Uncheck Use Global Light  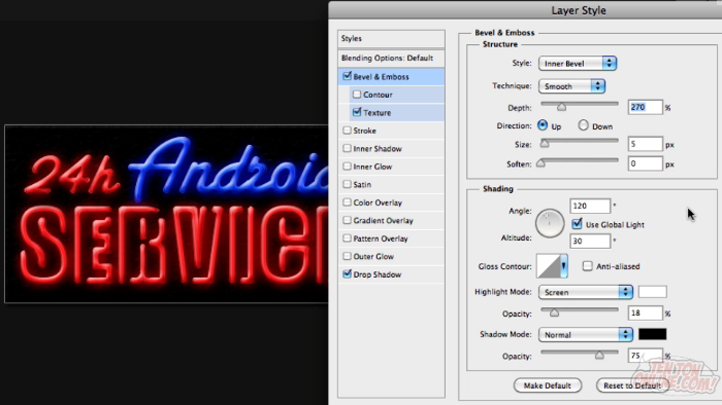pos(576,224)
